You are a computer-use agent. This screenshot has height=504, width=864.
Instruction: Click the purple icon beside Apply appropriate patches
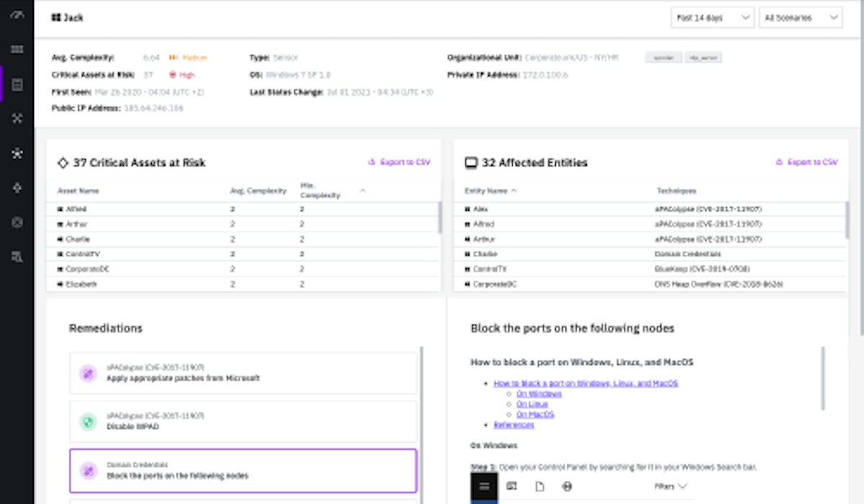[x=88, y=373]
